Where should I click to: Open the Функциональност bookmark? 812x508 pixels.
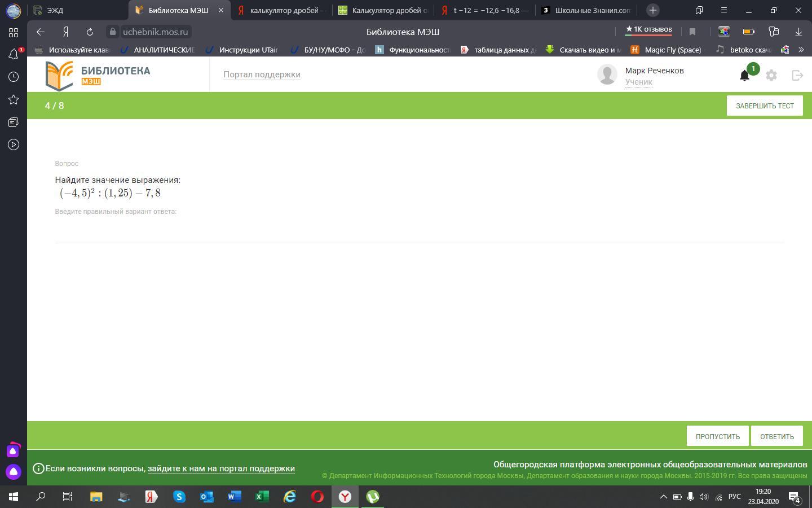pos(413,50)
